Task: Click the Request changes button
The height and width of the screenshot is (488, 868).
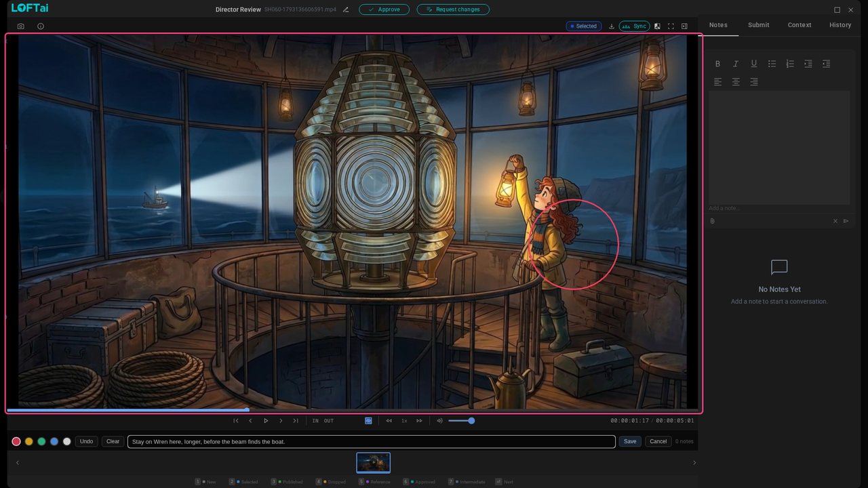Action: (453, 9)
